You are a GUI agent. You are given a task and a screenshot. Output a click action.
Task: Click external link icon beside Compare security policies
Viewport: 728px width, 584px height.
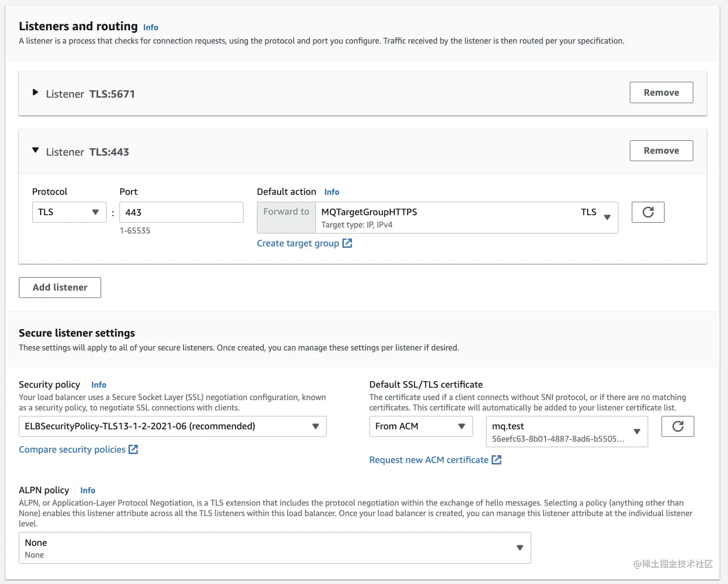tap(133, 449)
